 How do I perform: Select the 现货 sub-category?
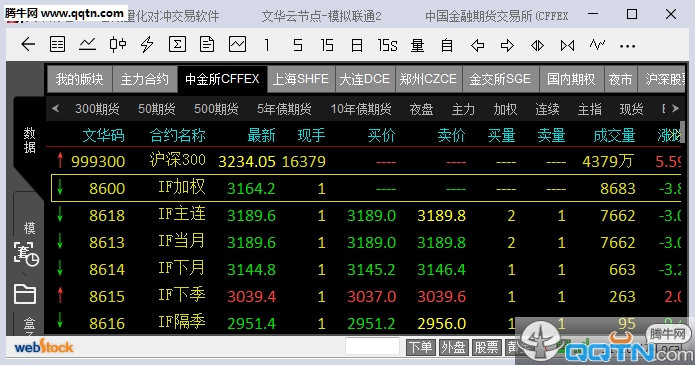[631, 109]
